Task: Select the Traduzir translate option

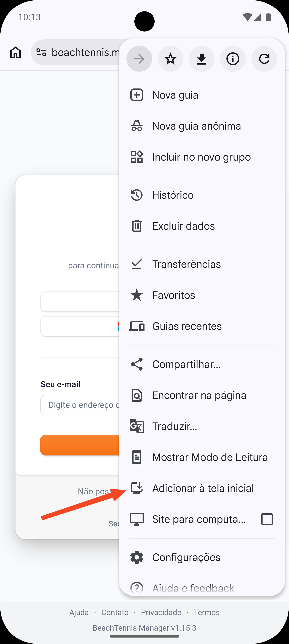Action: tap(175, 426)
